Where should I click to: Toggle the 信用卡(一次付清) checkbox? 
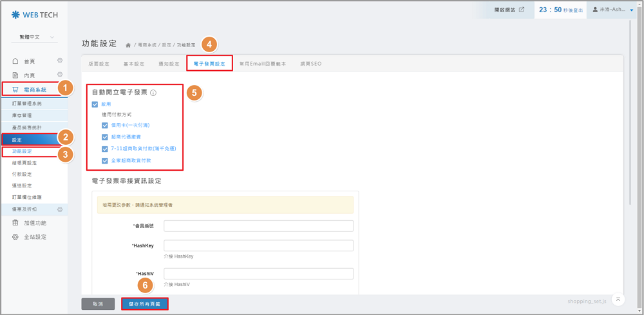tap(105, 126)
